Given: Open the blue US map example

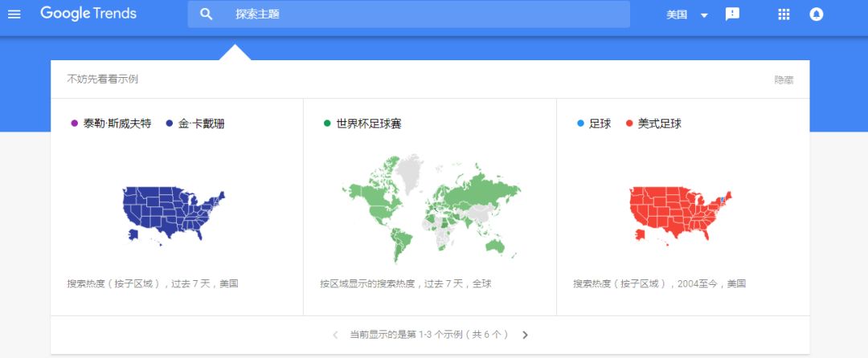Looking at the screenshot, I should pyautogui.click(x=174, y=215).
